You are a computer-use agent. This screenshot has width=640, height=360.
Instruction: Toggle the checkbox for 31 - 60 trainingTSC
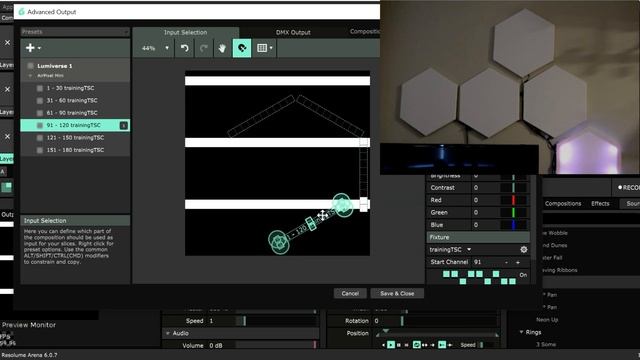pos(40,100)
